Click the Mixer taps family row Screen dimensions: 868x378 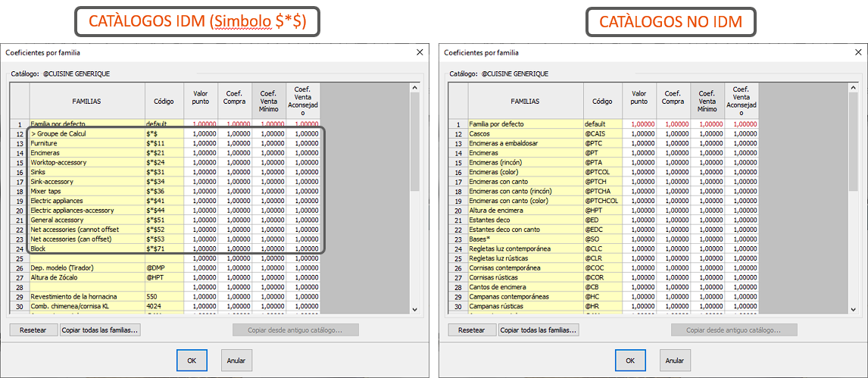coord(86,191)
